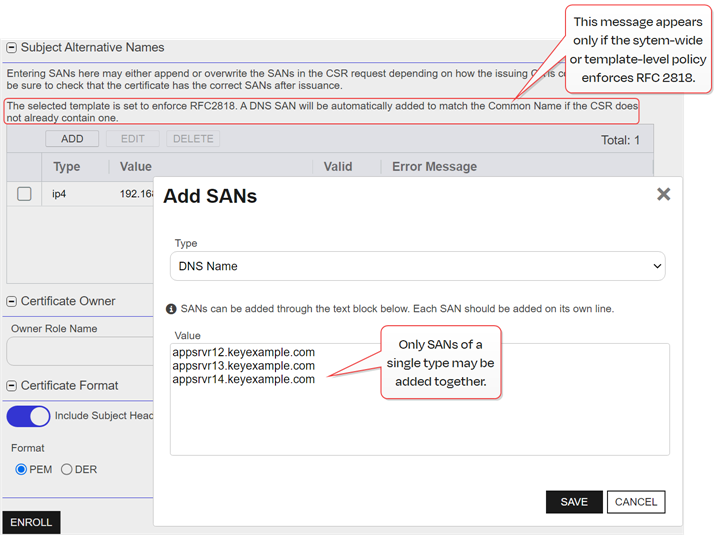Sort by the Value column header
This screenshot has width=718, height=535.
pos(136,167)
